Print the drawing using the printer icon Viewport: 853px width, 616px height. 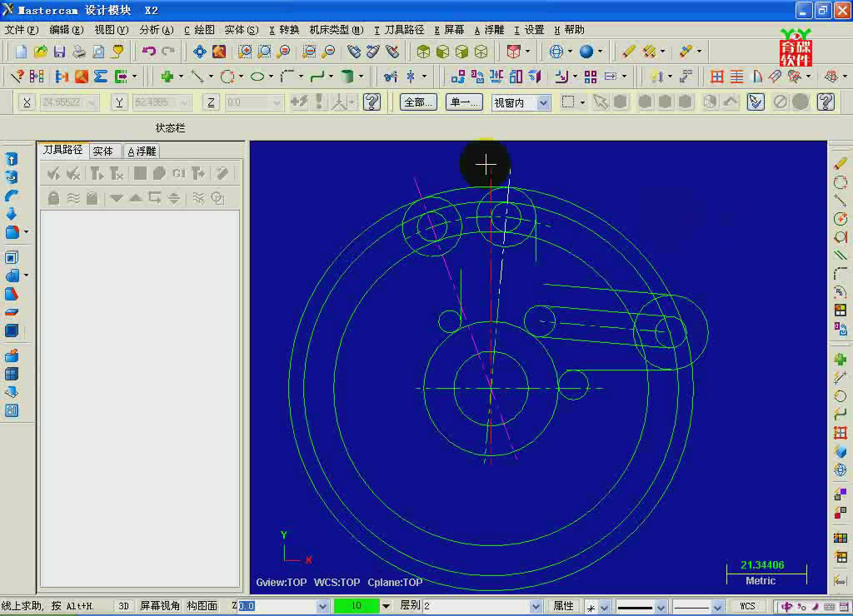point(79,52)
